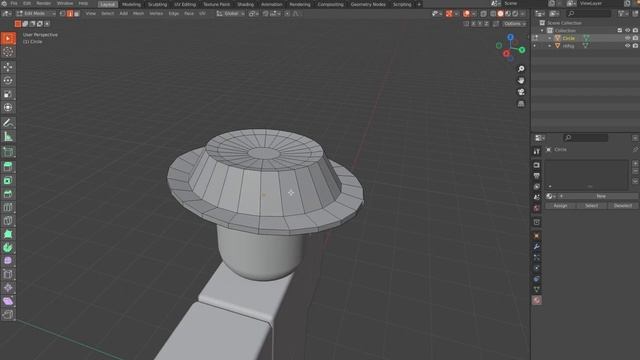Screen dimensions: 640x360
Task: Switch to Wireframe viewport shading
Action: [493, 13]
